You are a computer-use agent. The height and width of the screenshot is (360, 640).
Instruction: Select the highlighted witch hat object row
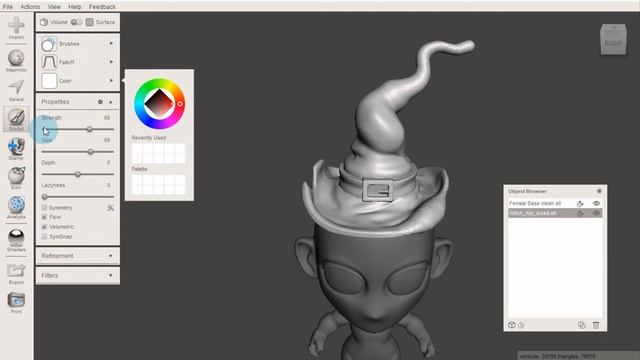555,213
